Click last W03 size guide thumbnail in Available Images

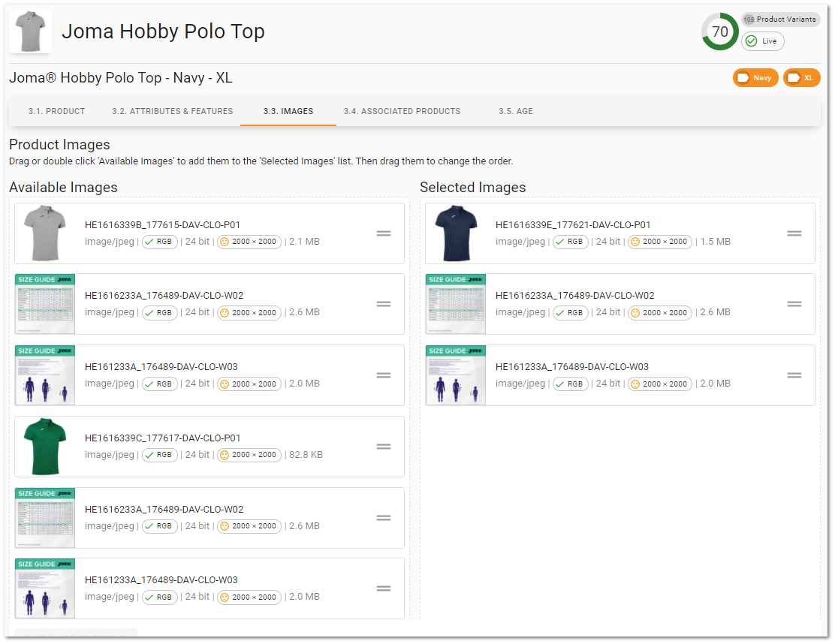(45, 588)
